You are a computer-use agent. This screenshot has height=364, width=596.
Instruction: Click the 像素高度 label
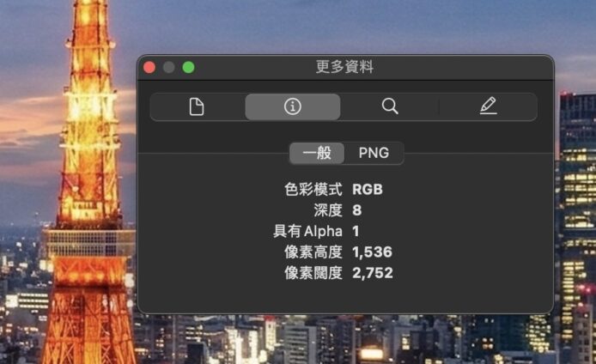pos(313,252)
